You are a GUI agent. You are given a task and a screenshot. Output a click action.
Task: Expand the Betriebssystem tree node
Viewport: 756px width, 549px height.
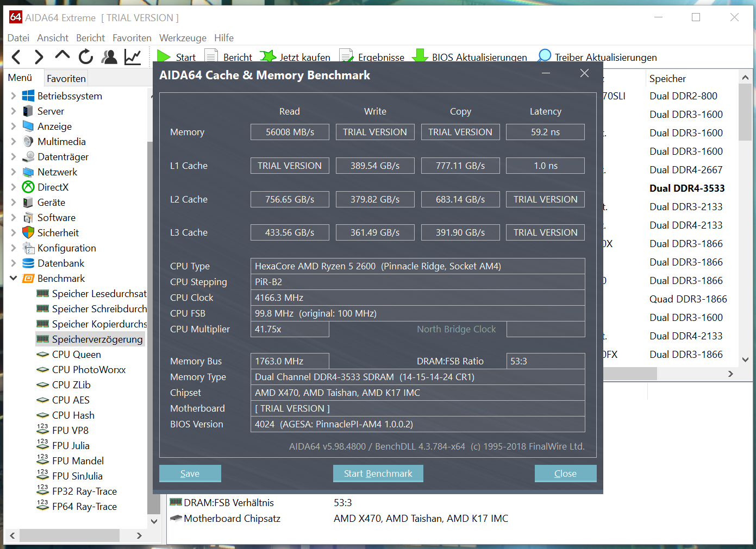tap(14, 96)
